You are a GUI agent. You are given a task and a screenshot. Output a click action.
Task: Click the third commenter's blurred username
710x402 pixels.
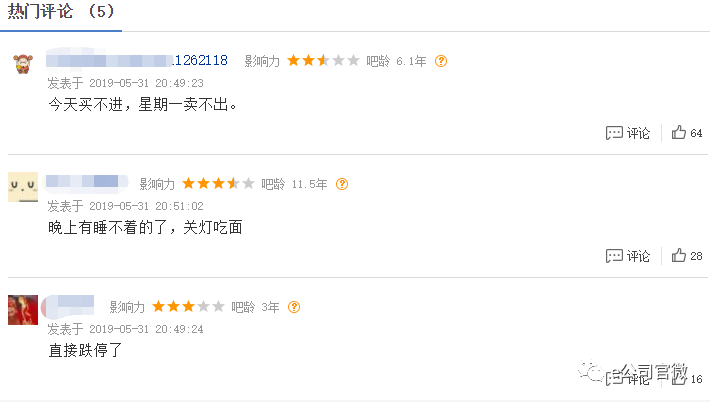[x=68, y=306]
